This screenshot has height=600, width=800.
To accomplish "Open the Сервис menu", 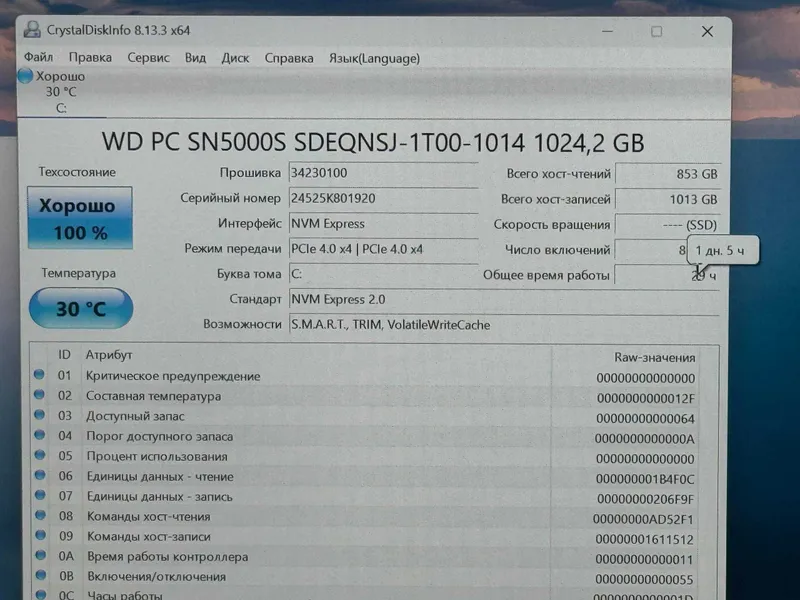I will [x=148, y=58].
